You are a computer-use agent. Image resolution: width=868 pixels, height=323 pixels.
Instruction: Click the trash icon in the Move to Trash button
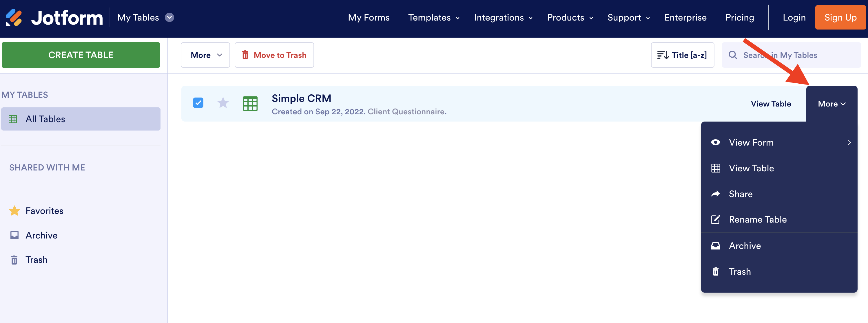[245, 55]
